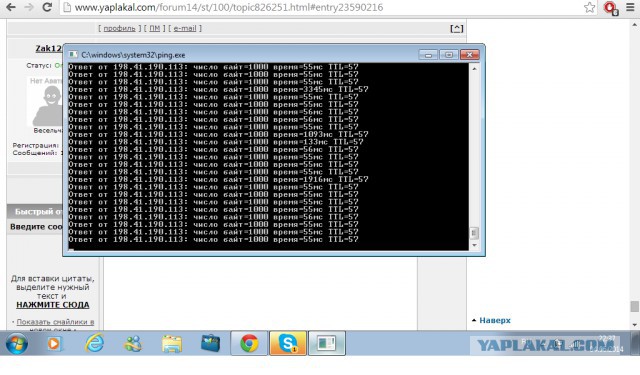The image size is (640, 375).
Task: Click the page scrollbar up arrow
Action: click(x=635, y=24)
